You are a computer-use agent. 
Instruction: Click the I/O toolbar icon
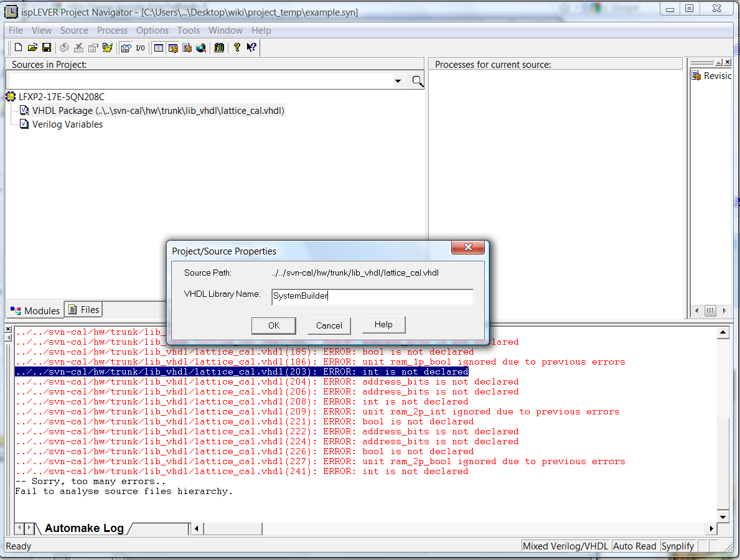pos(140,48)
